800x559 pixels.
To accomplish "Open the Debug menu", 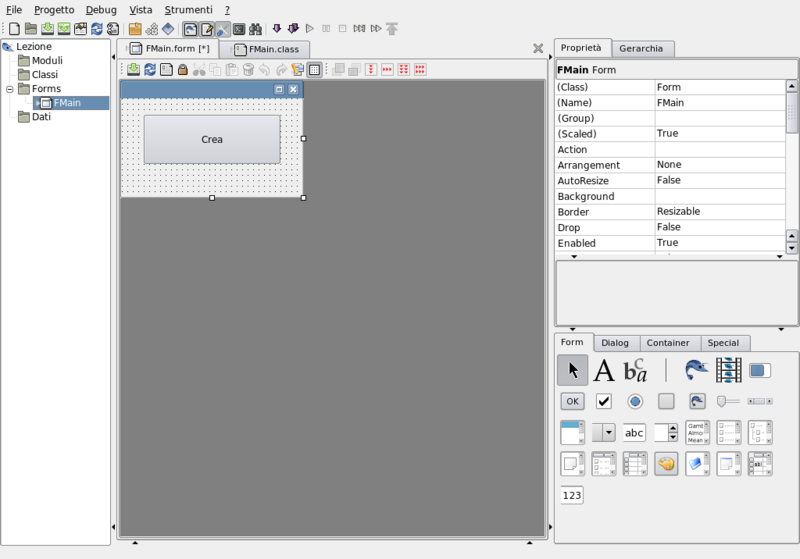I will tap(101, 10).
